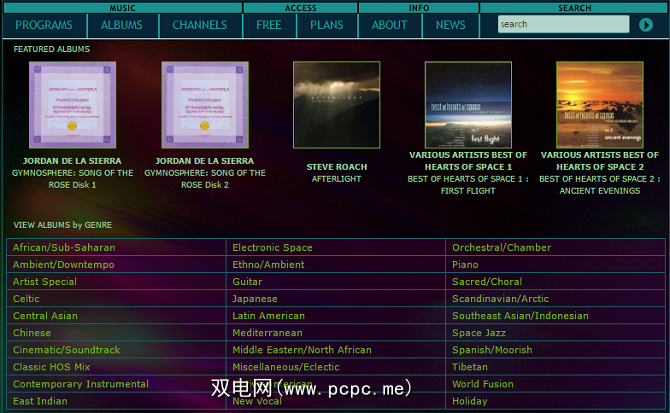Image resolution: width=670 pixels, height=413 pixels.
Task: Open the Southeast Asian/Indonesian genre
Action: pos(520,316)
